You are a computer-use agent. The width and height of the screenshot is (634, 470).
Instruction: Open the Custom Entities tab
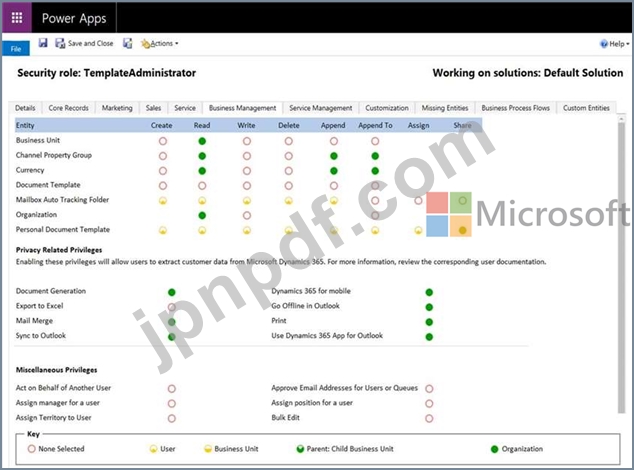tap(586, 108)
